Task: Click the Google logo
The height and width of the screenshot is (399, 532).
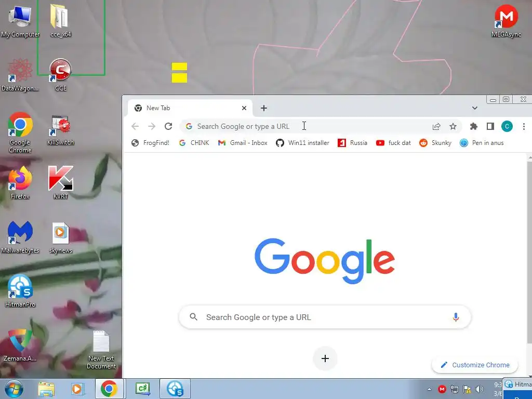Action: pos(325,261)
